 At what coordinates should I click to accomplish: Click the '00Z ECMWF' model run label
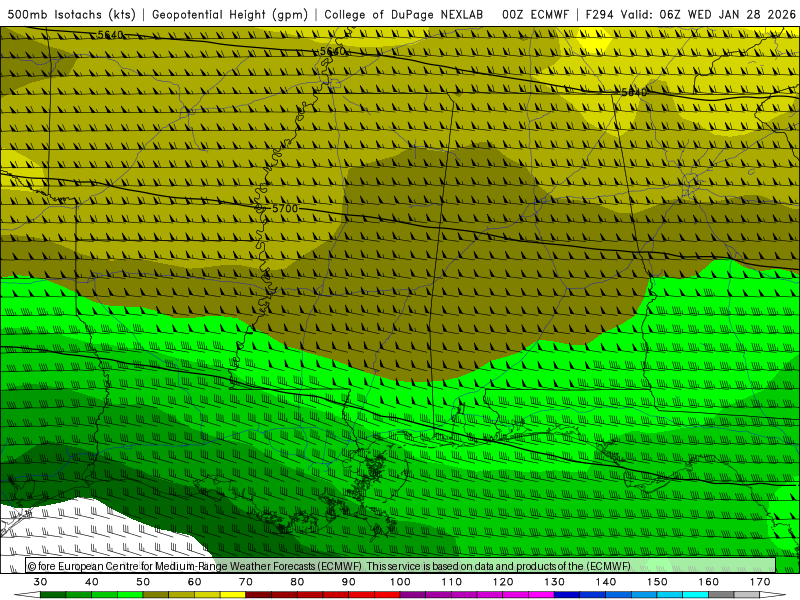(535, 14)
